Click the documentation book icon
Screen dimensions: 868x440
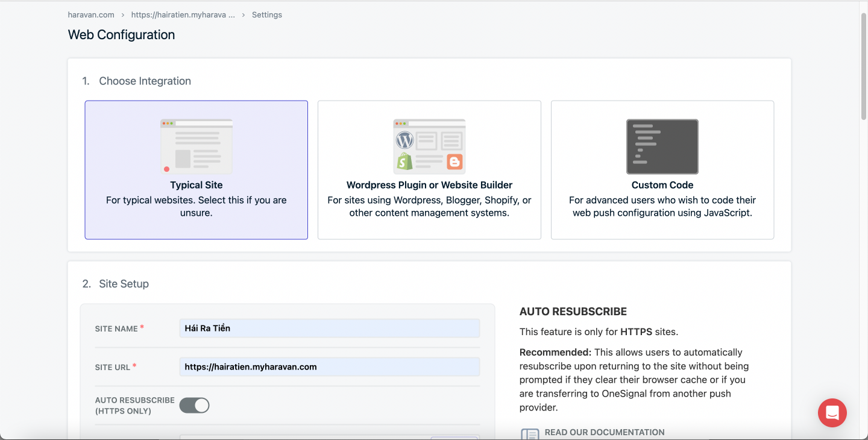[x=529, y=434]
